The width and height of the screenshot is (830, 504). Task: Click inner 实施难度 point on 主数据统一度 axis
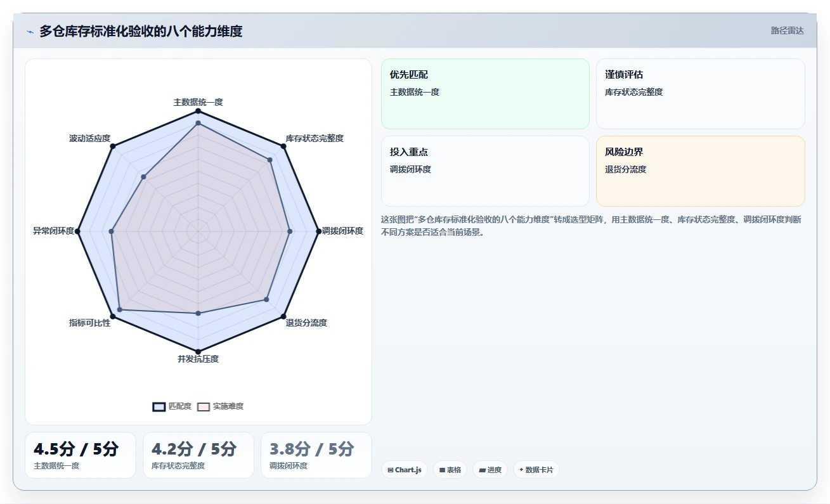point(198,123)
